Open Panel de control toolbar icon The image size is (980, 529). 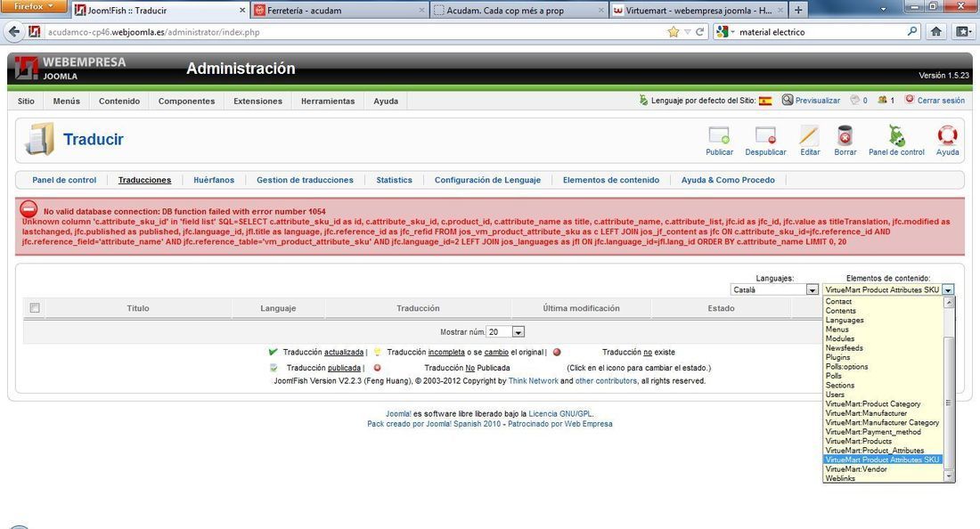(x=896, y=135)
